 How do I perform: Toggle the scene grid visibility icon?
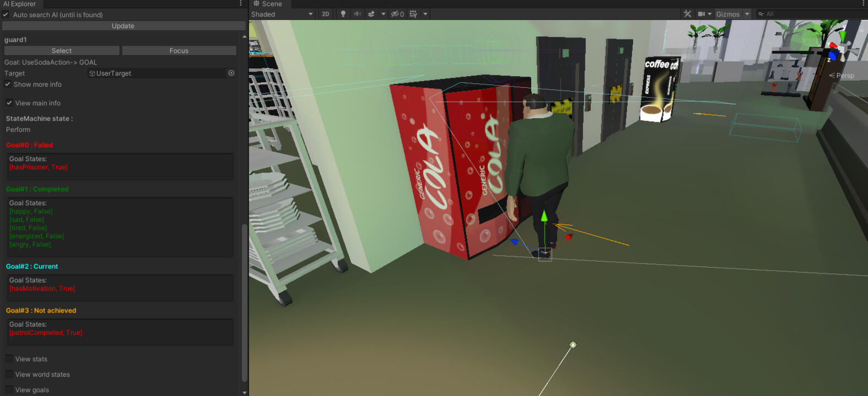[413, 14]
